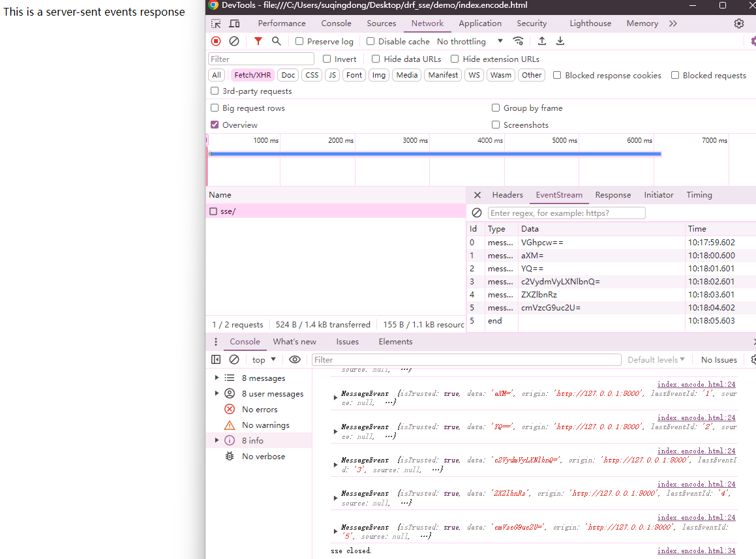Open the Default levels dropdown

coord(656,359)
